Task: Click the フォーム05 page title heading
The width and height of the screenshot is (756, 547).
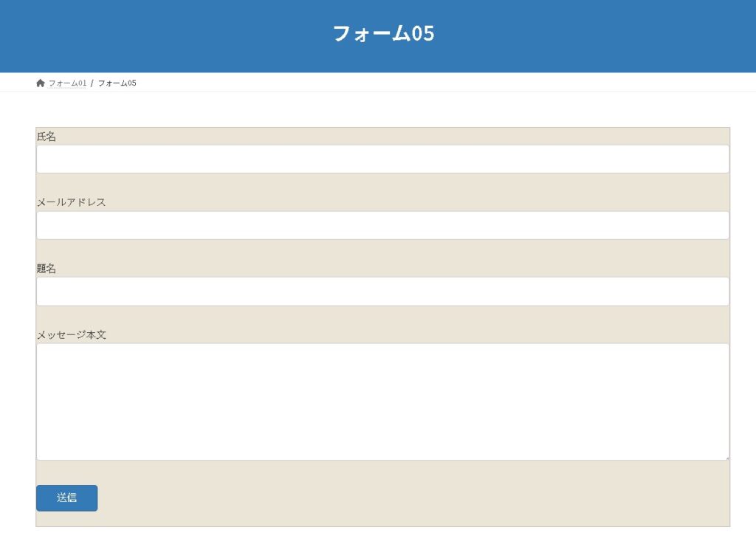Action: tap(383, 34)
